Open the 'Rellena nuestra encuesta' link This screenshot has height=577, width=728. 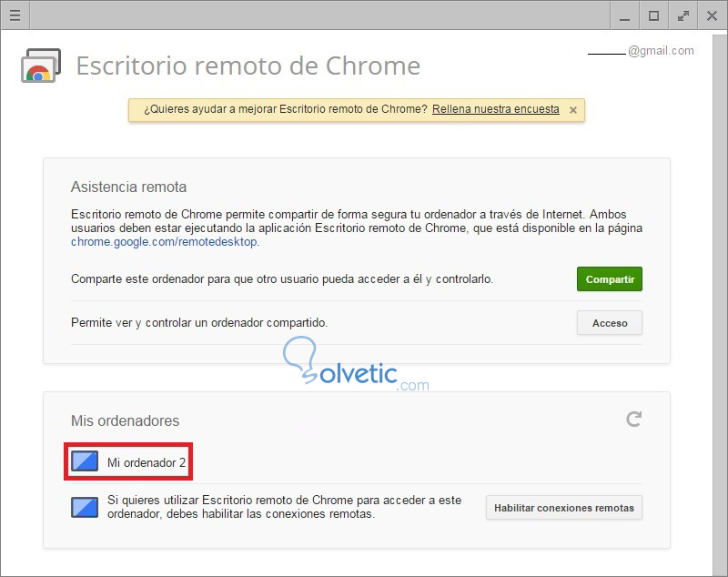coord(495,109)
